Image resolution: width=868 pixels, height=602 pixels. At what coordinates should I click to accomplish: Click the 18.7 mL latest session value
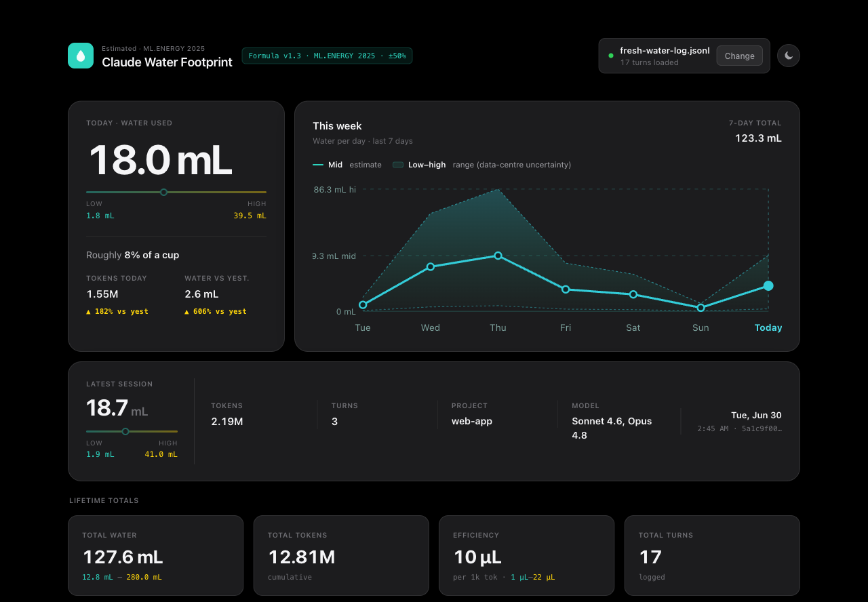(x=117, y=408)
